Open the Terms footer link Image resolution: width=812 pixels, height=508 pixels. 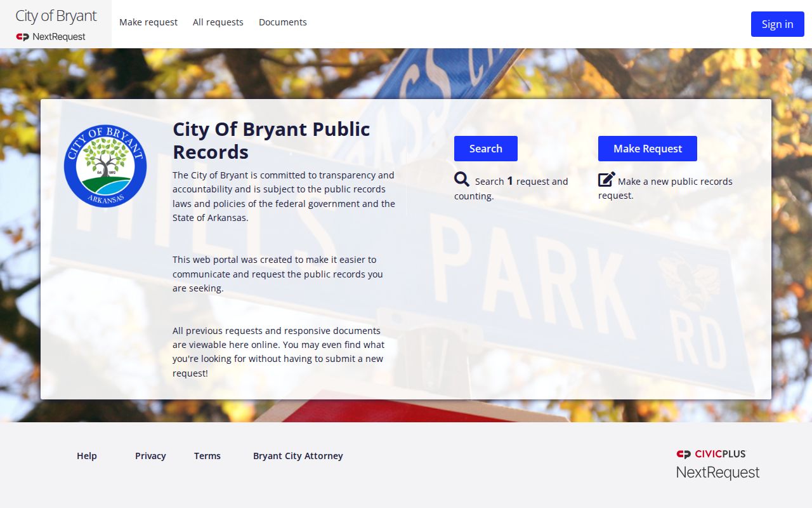(x=207, y=456)
